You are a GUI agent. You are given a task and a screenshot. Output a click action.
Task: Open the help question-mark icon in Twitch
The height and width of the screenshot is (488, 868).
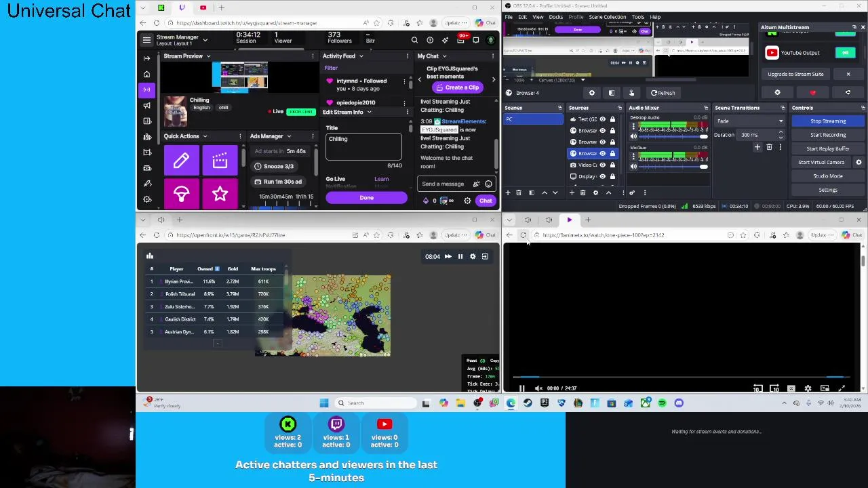(430, 40)
